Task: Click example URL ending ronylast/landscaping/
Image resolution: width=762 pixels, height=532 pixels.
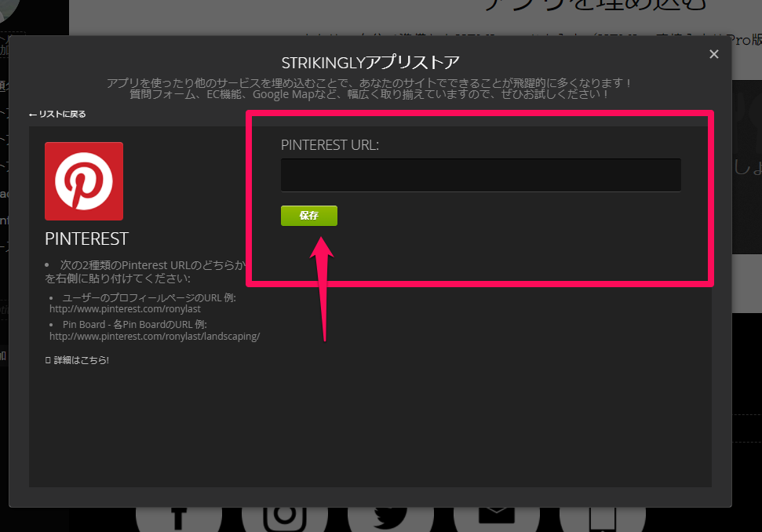Action: point(155,336)
